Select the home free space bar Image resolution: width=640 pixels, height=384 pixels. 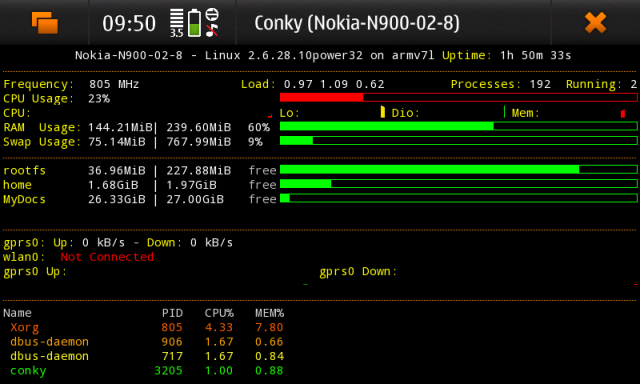click(458, 184)
